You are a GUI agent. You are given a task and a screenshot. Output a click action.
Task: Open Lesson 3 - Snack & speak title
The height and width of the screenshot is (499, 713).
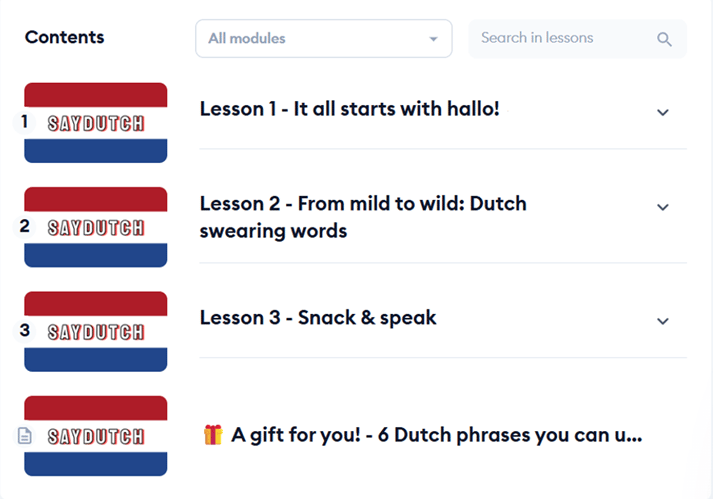(318, 318)
